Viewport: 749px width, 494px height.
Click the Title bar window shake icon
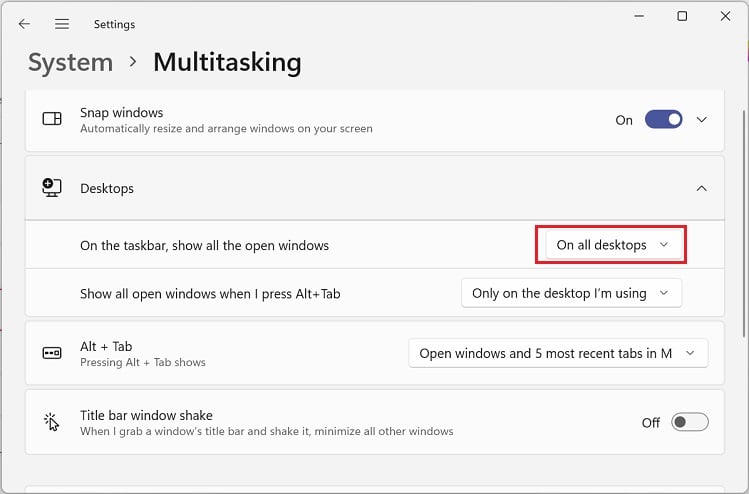click(52, 422)
